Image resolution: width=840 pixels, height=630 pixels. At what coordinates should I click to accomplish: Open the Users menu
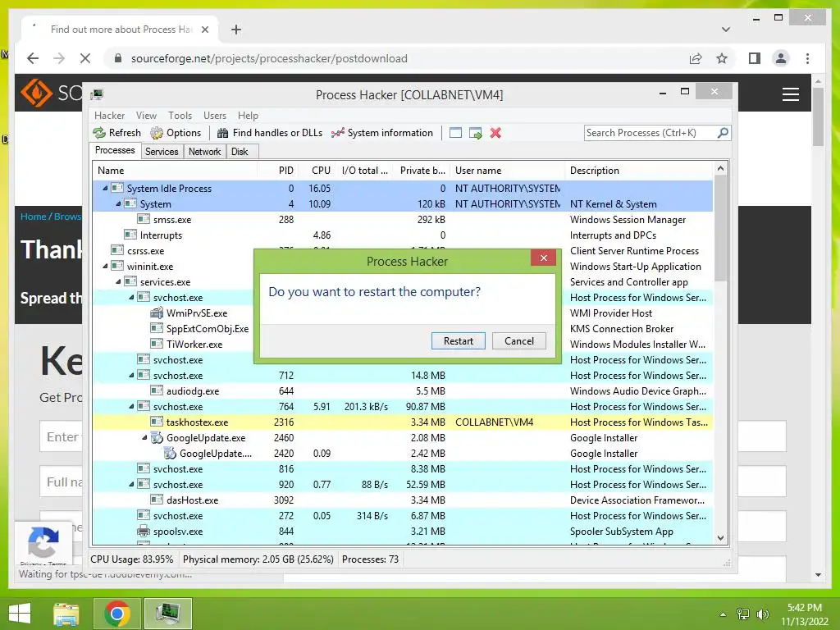[x=215, y=116]
